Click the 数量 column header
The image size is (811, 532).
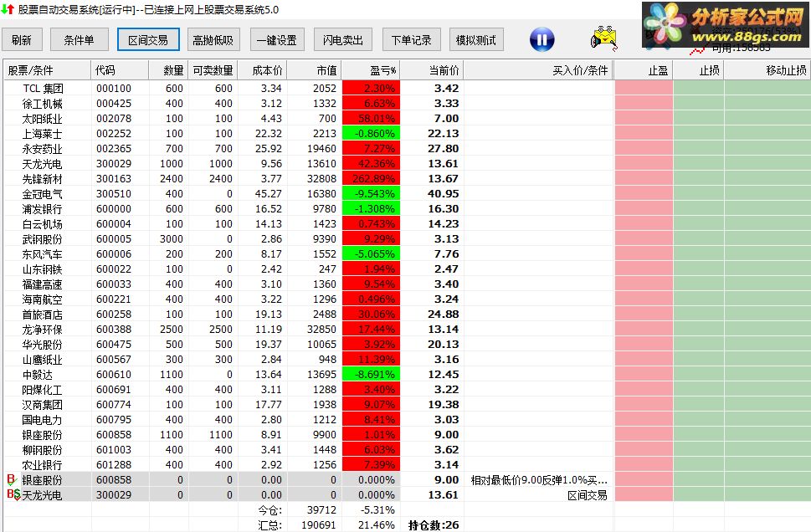(x=168, y=70)
